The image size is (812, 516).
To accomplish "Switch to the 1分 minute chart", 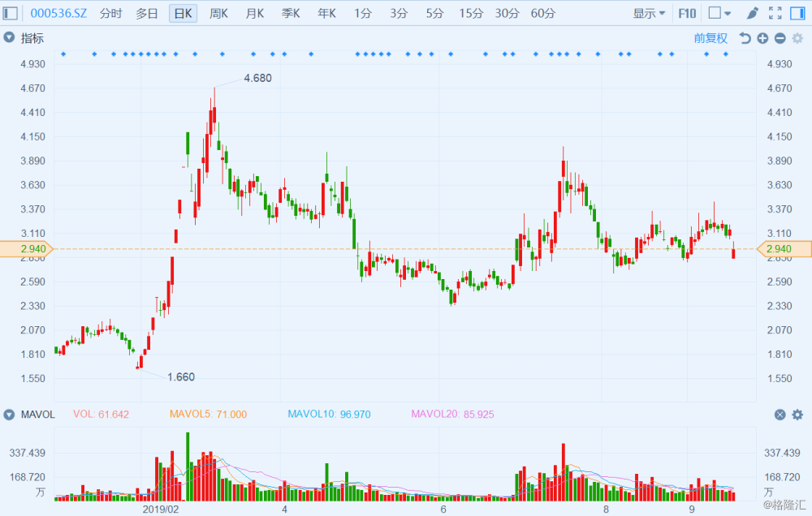I will click(x=362, y=13).
